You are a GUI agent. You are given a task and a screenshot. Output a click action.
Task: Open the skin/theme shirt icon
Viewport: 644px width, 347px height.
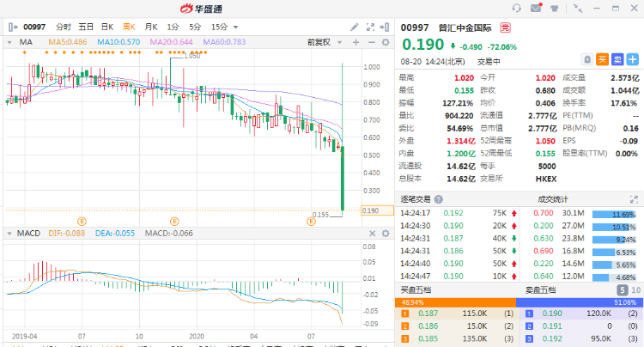[555, 9]
